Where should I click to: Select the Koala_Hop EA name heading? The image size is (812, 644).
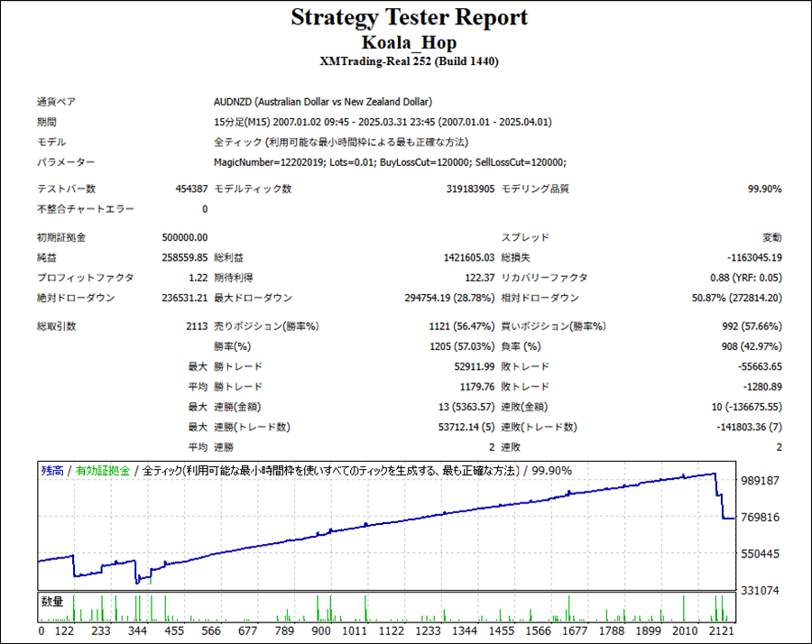point(409,42)
